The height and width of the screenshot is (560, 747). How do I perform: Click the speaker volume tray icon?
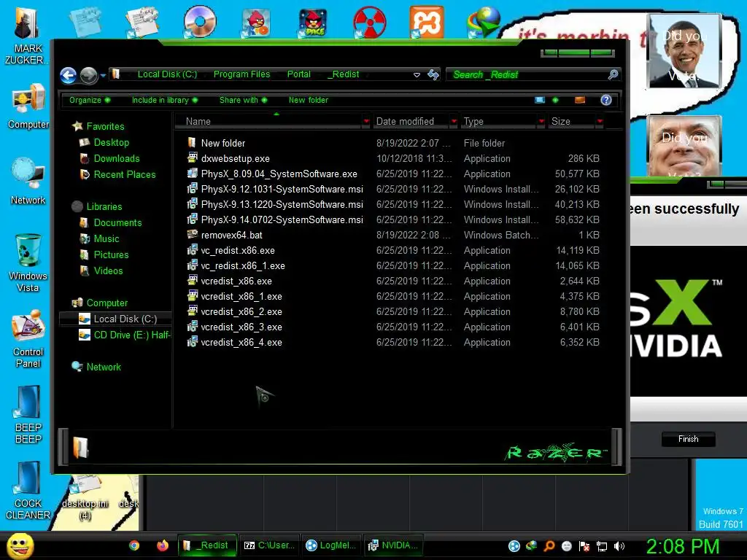620,546
